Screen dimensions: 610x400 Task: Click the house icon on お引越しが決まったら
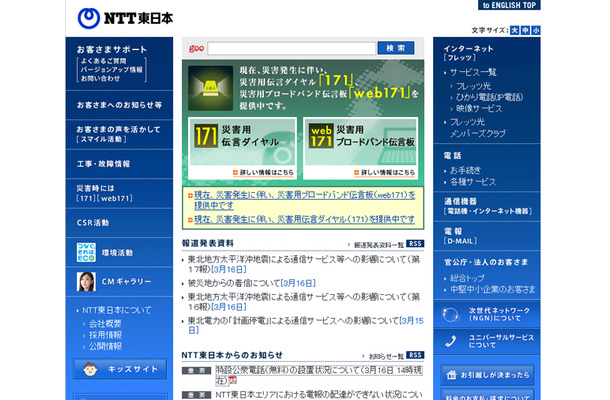(451, 375)
